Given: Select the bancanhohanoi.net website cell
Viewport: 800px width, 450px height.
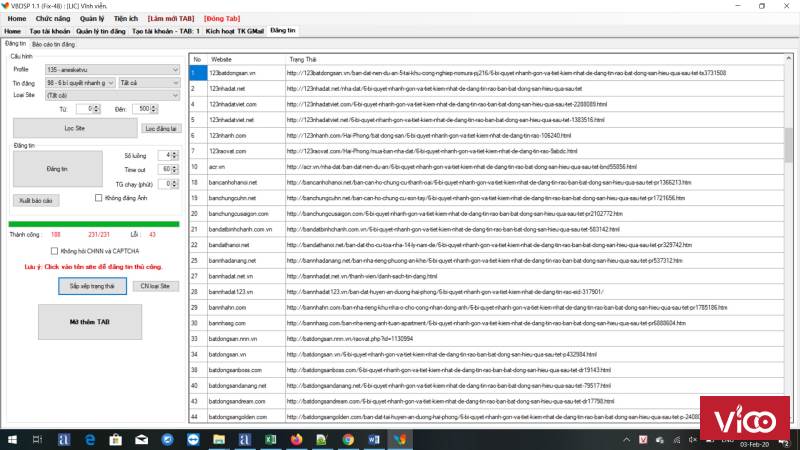Looking at the screenshot, I should 246,182.
